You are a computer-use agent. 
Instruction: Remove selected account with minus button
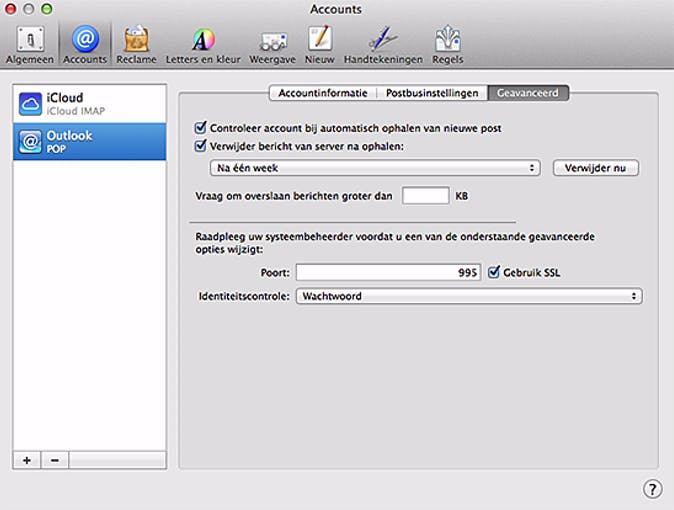click(x=55, y=460)
